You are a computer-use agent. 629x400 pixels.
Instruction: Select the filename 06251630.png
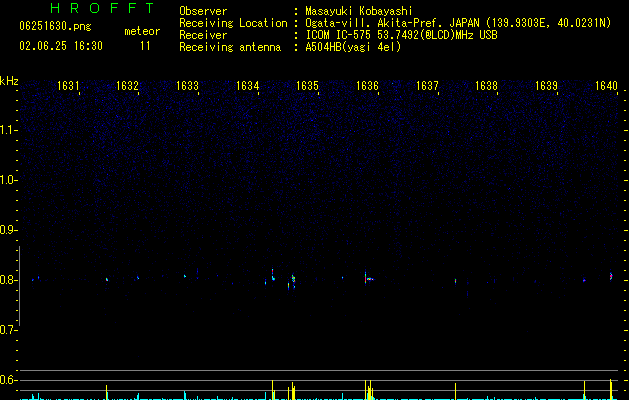55,26
